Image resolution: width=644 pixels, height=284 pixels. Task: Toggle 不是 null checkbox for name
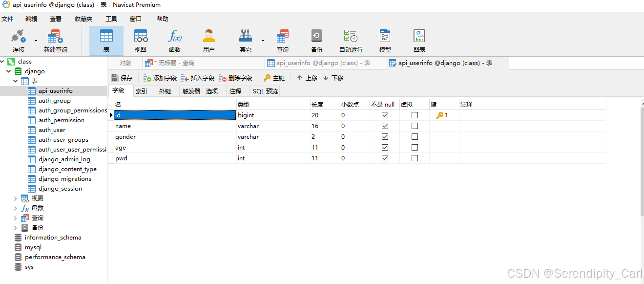tap(385, 126)
